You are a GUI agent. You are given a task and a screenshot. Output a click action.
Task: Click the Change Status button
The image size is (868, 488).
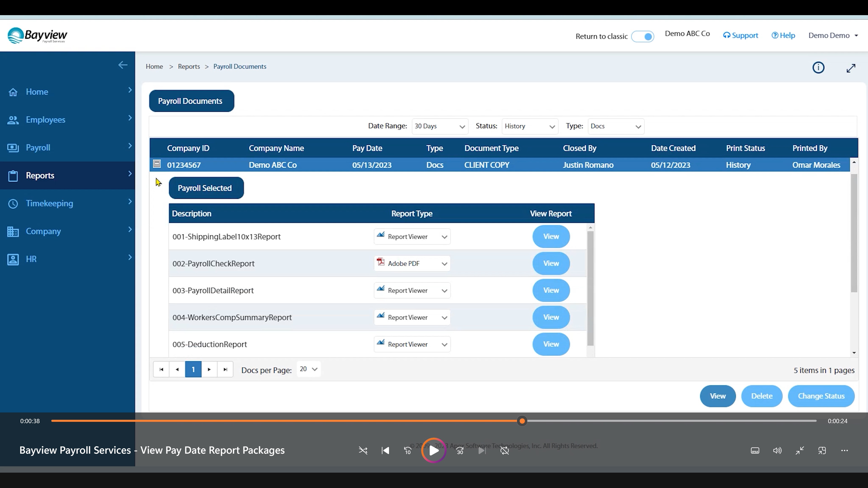click(821, 396)
